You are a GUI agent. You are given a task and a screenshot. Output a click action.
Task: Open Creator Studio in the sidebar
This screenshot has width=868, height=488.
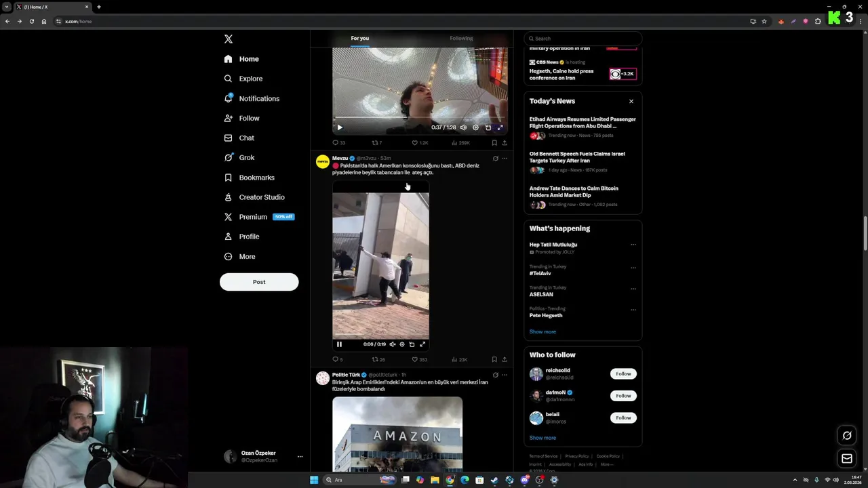tap(254, 197)
